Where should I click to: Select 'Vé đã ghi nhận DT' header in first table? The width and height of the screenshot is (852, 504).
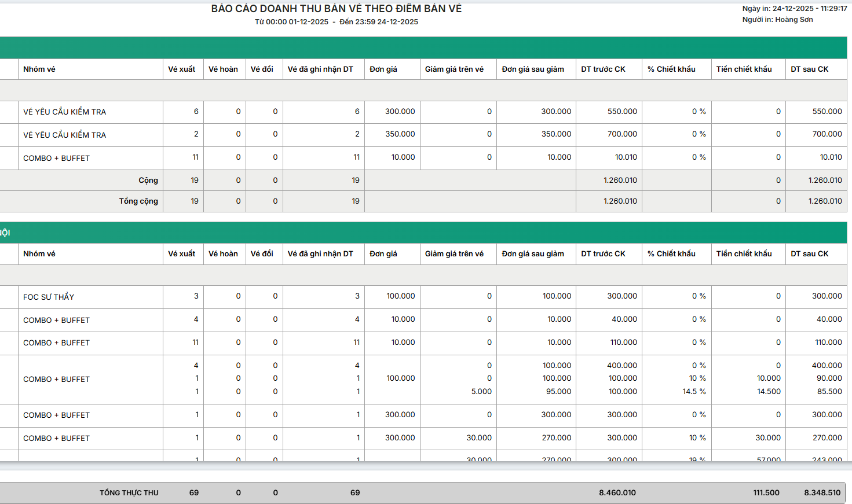320,69
